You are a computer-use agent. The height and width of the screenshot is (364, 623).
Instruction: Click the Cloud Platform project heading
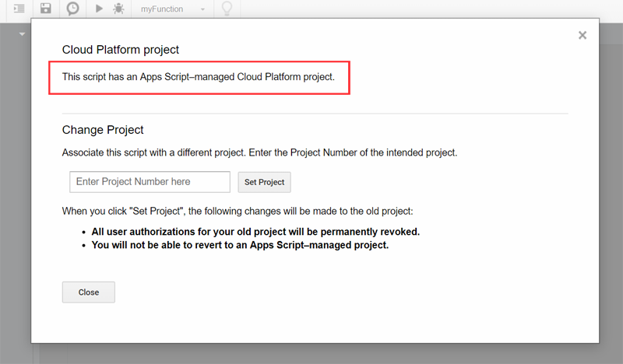coord(121,50)
